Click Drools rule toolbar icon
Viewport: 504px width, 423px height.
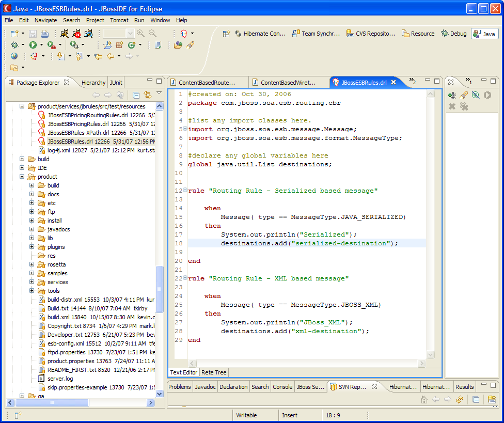184,34
